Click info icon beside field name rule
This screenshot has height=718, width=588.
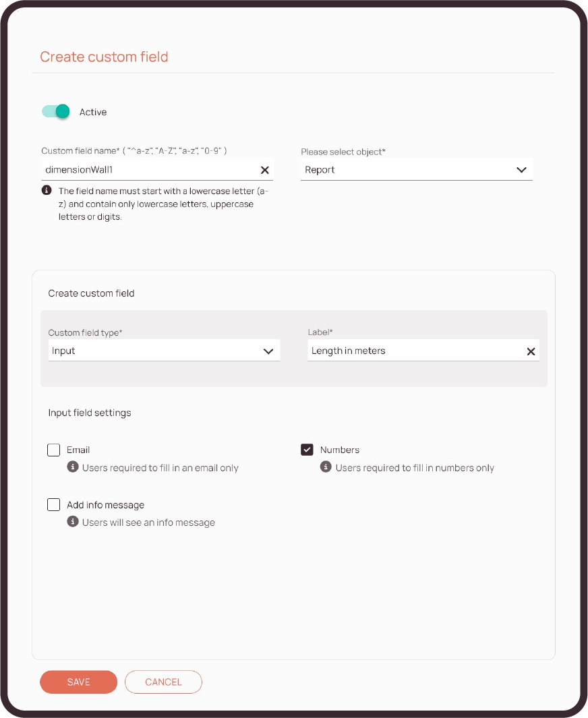(47, 191)
